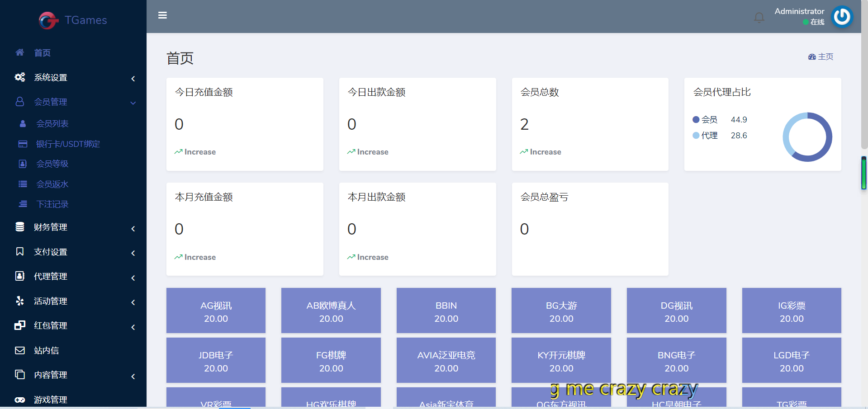Expand 内容管理 chevron arrow
Image resolution: width=868 pixels, height=409 pixels.
click(133, 376)
